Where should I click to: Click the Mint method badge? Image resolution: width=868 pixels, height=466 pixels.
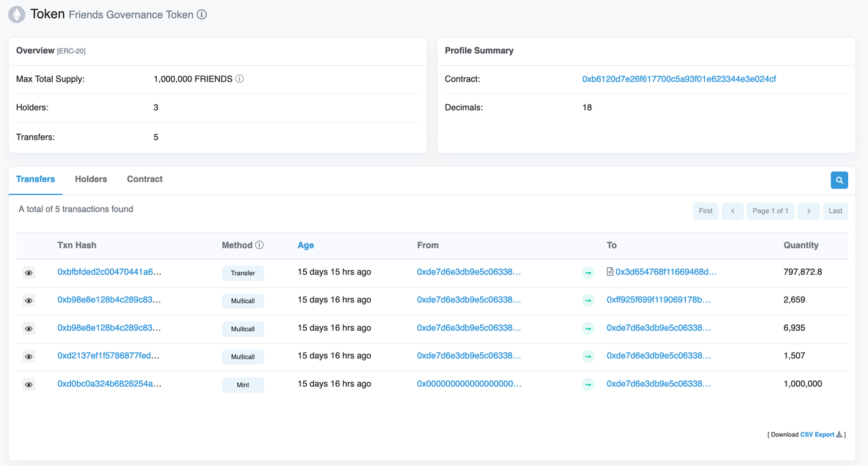click(x=243, y=385)
